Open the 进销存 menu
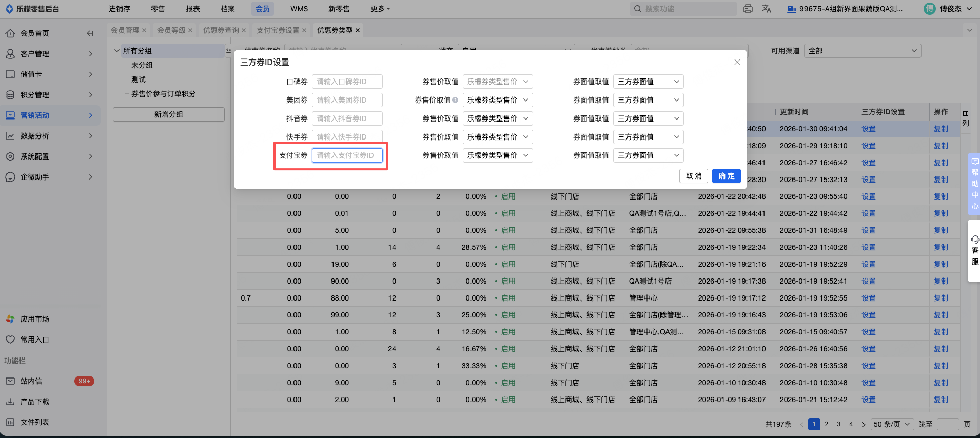The height and width of the screenshot is (438, 980). [120, 9]
